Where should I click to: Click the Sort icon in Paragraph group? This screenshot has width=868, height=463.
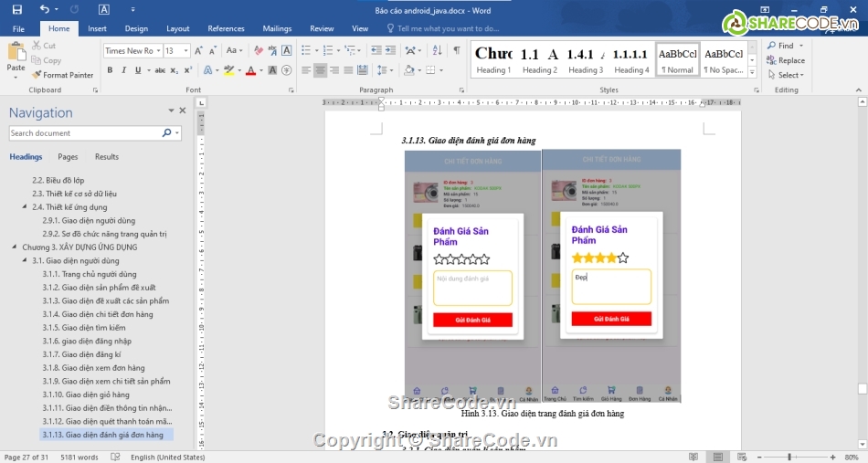click(436, 51)
